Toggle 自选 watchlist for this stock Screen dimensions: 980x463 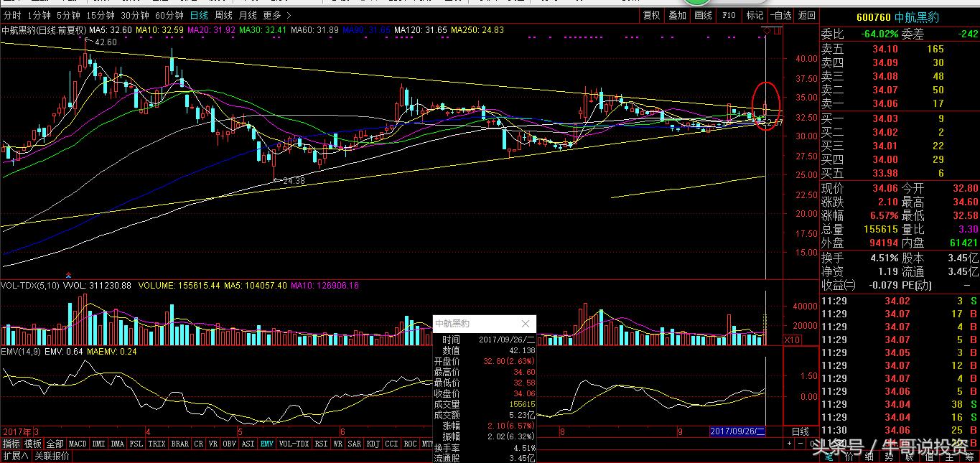pos(780,15)
